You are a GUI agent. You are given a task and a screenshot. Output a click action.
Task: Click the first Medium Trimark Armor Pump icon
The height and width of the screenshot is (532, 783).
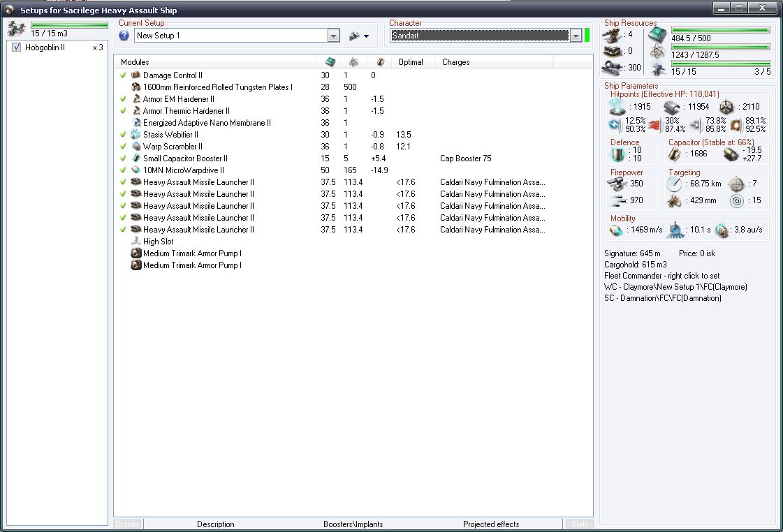point(136,253)
